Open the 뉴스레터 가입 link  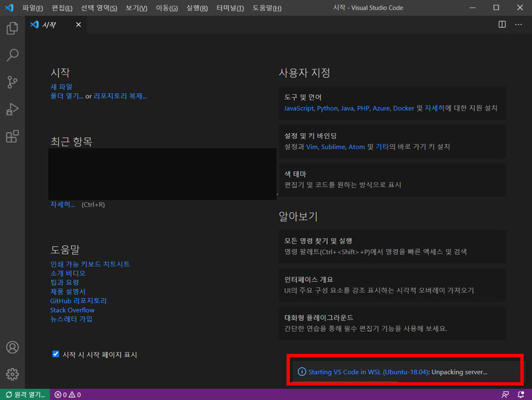tap(71, 319)
